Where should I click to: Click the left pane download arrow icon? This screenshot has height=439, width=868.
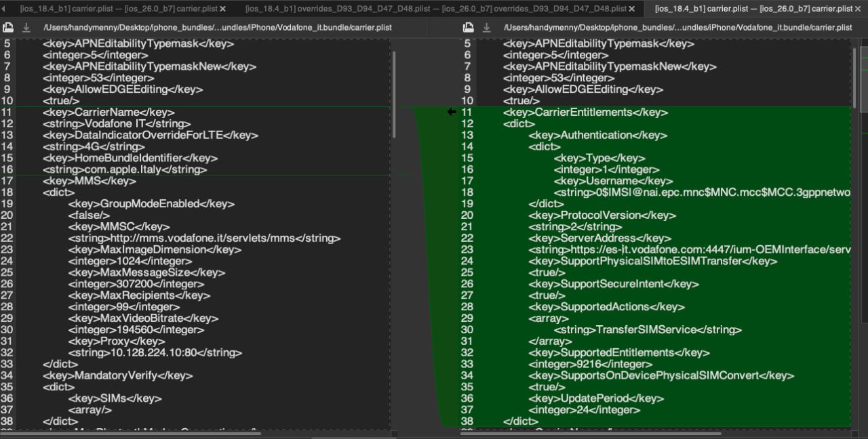26,28
